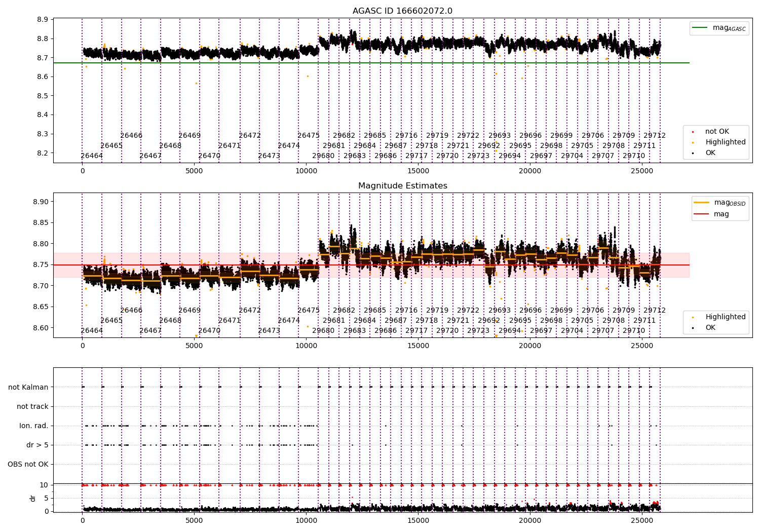This screenshot has width=760, height=532.
Task: Select 'Highlighted' entry in middle plot legend
Action: pos(725,317)
